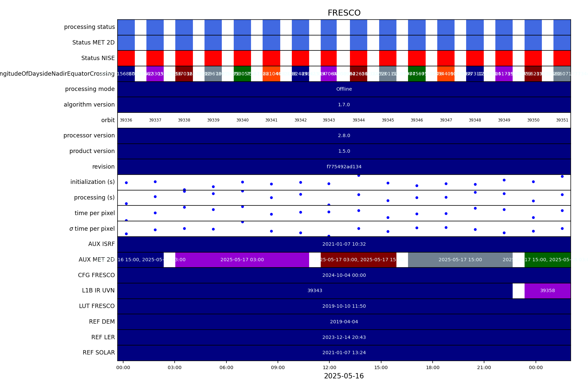
Task: Click orbit number 39348
Action: tap(475, 120)
